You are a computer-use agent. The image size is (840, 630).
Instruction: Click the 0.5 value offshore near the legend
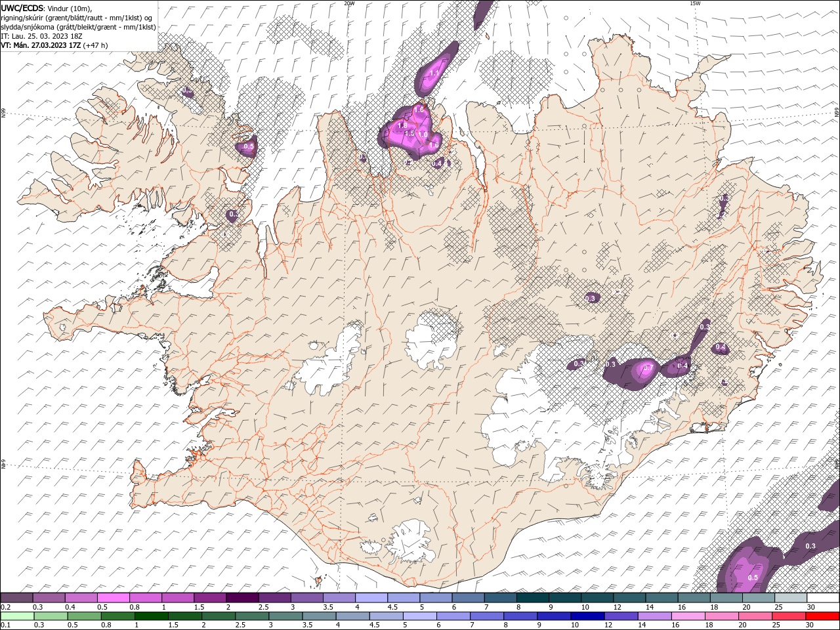tap(753, 577)
